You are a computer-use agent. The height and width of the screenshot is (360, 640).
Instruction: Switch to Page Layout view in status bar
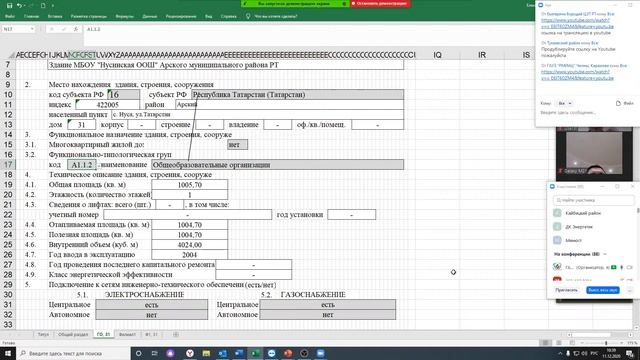(x=559, y=343)
